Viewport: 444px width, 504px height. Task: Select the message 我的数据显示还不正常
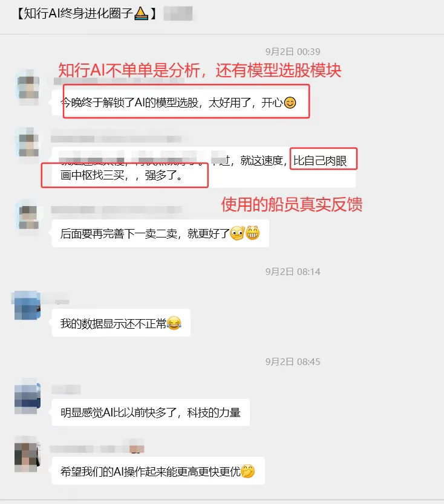(121, 323)
